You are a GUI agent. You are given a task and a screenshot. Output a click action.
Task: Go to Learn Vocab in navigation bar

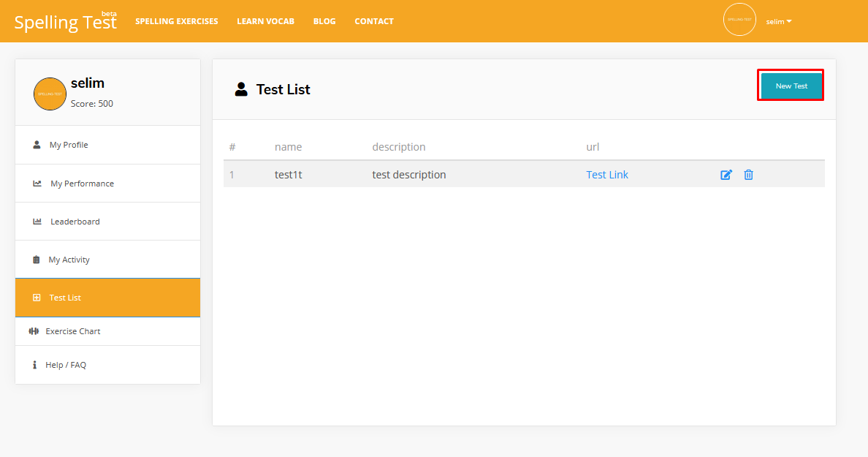tap(265, 21)
